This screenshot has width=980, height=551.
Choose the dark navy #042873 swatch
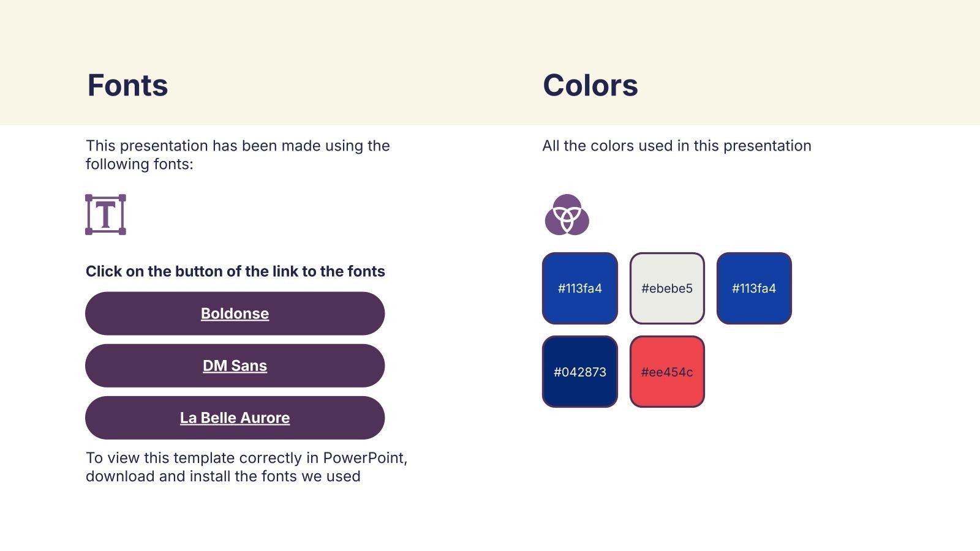click(x=579, y=372)
